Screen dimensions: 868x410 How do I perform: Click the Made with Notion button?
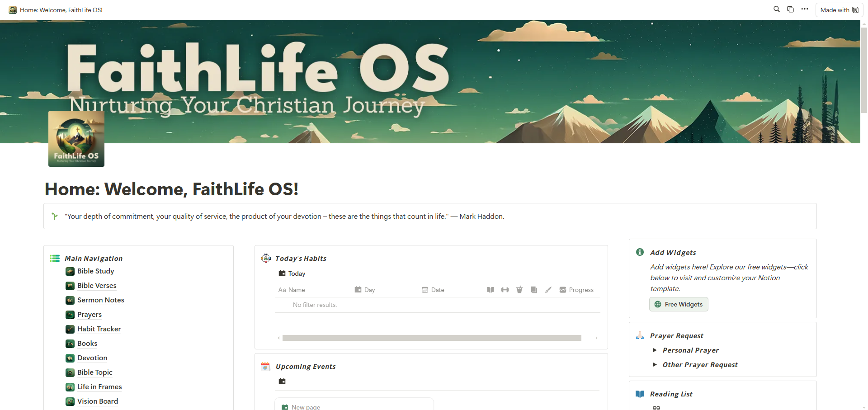(x=839, y=10)
